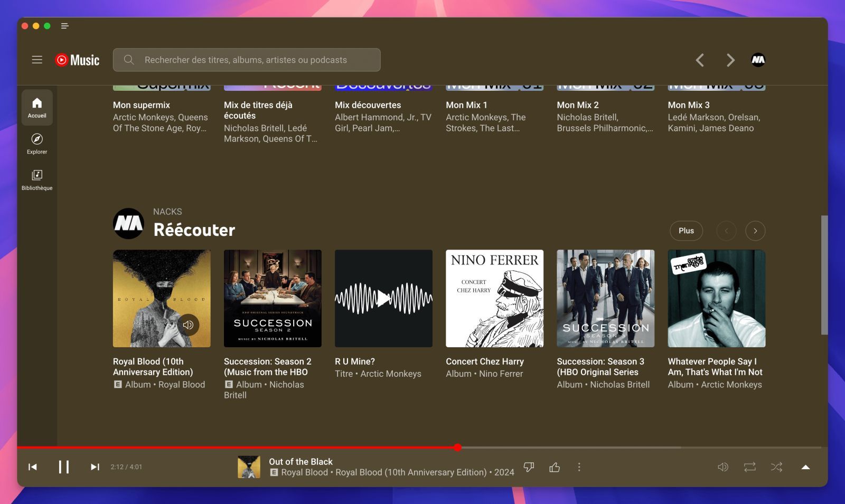The width and height of the screenshot is (845, 504).
Task: Open Mon Mix 1 playlist title
Action: point(466,105)
